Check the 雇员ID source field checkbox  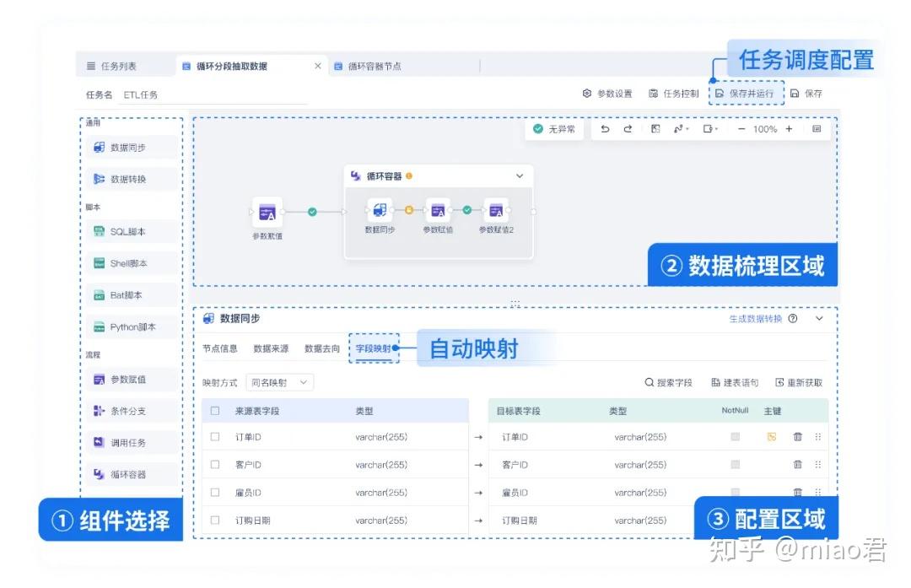click(x=215, y=493)
